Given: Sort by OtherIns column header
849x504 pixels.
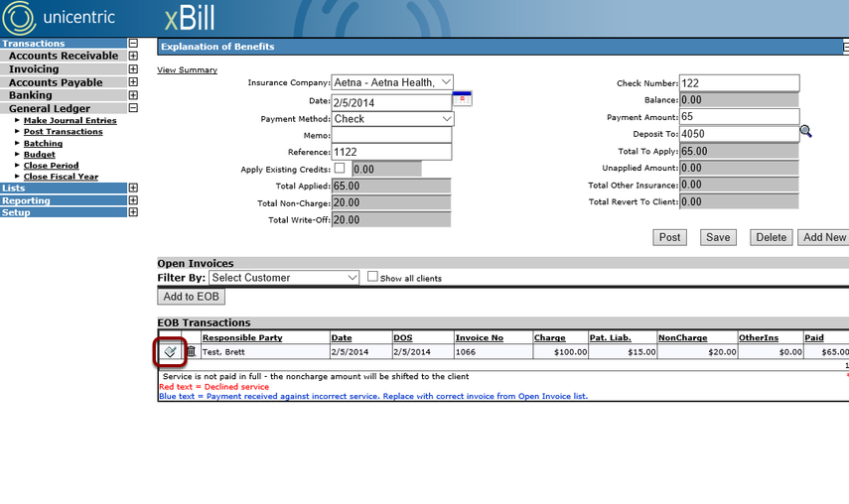Looking at the screenshot, I should pos(759,337).
